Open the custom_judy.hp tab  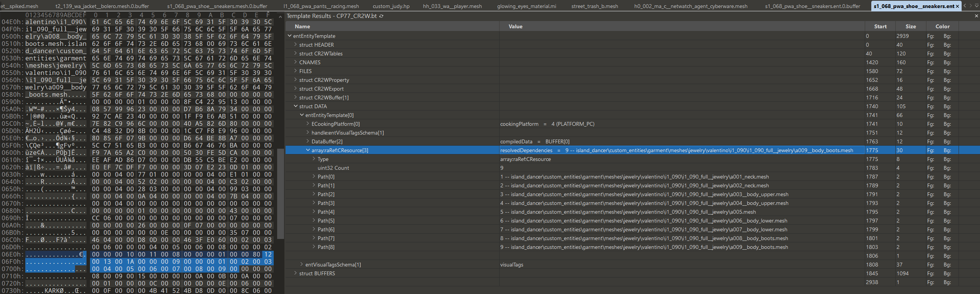(391, 6)
